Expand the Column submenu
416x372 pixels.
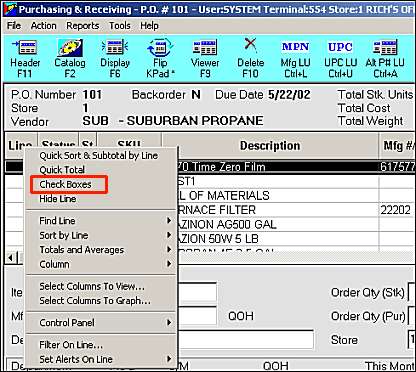click(x=100, y=264)
